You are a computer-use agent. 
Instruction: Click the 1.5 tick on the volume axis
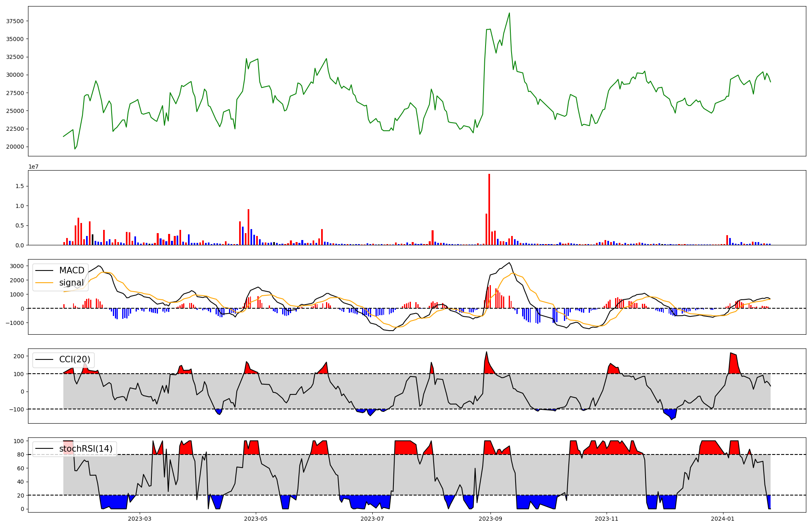19,186
